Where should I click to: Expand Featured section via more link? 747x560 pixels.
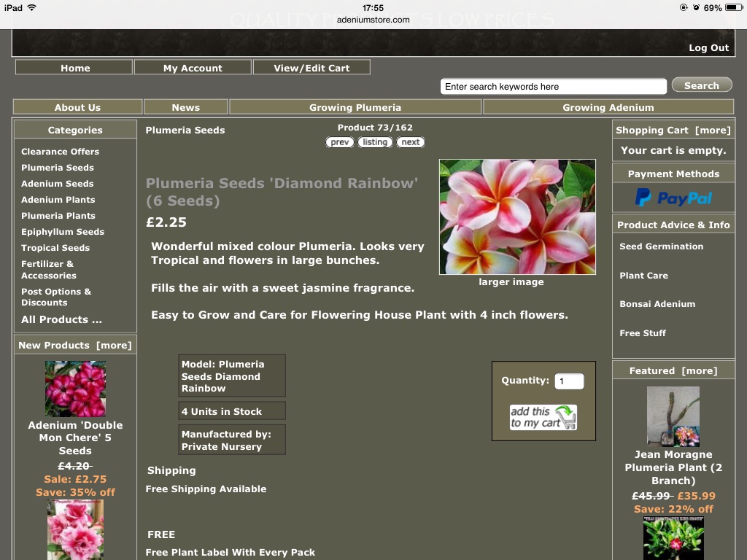[x=699, y=371]
